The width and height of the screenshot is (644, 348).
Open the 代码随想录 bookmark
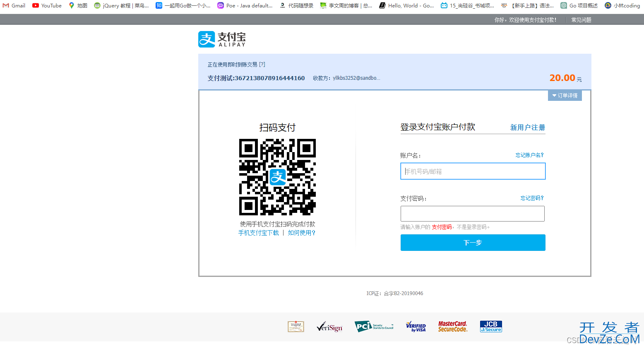(296, 5)
